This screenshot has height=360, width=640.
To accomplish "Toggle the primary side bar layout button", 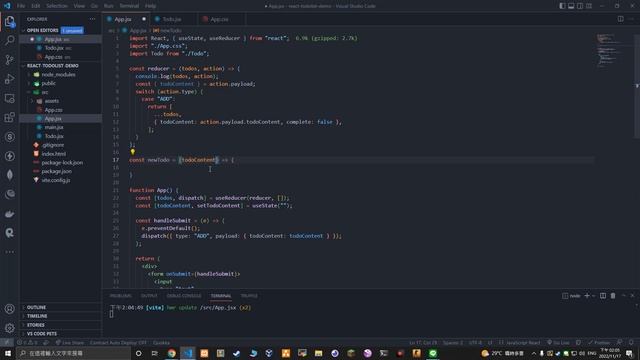I will tap(562, 6).
